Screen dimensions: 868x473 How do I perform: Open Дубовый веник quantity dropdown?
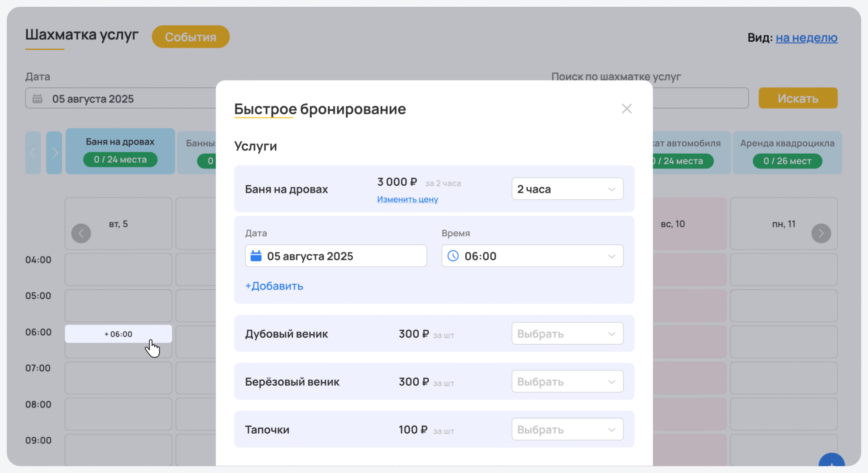click(567, 334)
